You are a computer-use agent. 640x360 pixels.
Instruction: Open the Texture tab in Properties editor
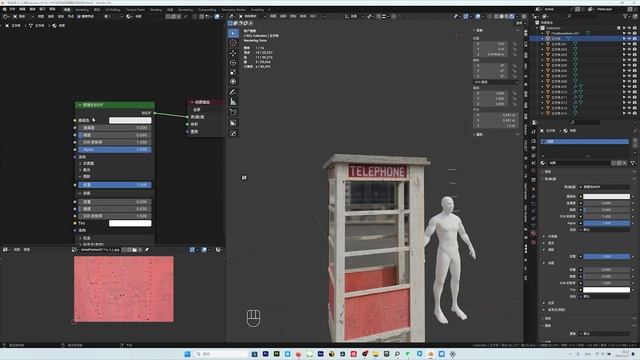click(x=533, y=242)
